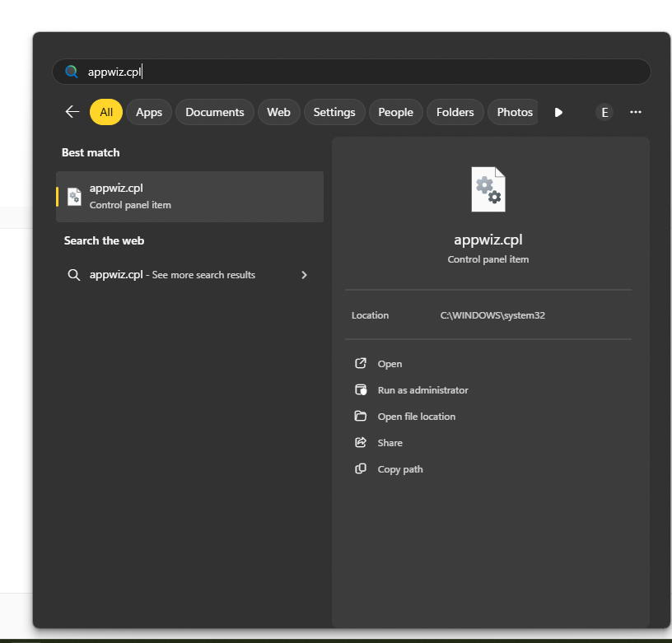Select the All filter tab
This screenshot has height=643, width=672.
click(x=106, y=112)
